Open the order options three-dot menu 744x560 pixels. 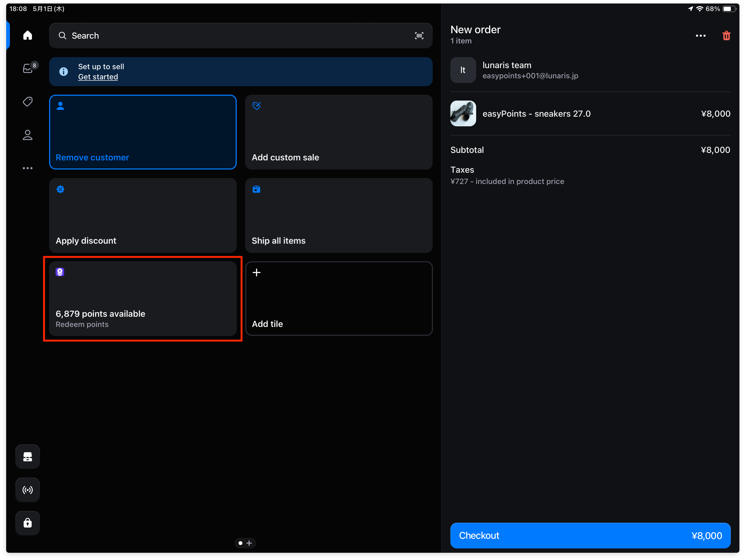701,36
